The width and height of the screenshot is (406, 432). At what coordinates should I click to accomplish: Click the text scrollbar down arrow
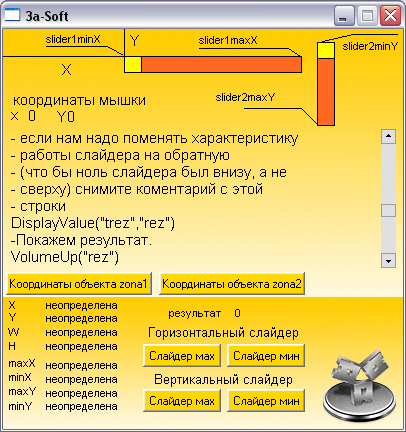388,261
